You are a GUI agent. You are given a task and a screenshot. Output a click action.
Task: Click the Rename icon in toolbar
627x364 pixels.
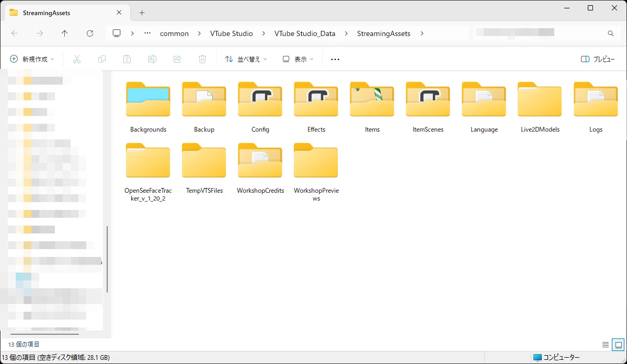(152, 59)
